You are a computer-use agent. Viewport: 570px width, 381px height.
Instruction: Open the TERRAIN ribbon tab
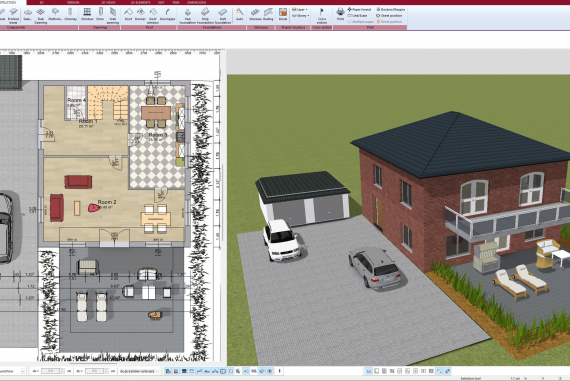[x=73, y=2]
